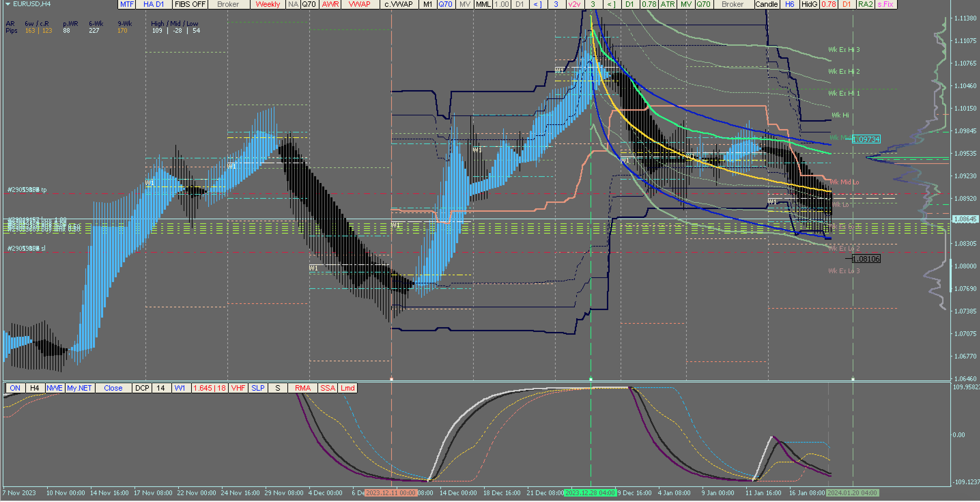This screenshot has width=980, height=502.
Task: Click the HA D1 toolbar button
Action: [x=153, y=4]
